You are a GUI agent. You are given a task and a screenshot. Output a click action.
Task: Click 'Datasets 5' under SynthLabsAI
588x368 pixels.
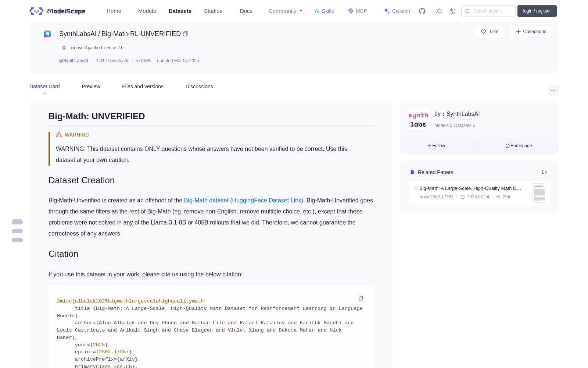click(465, 125)
